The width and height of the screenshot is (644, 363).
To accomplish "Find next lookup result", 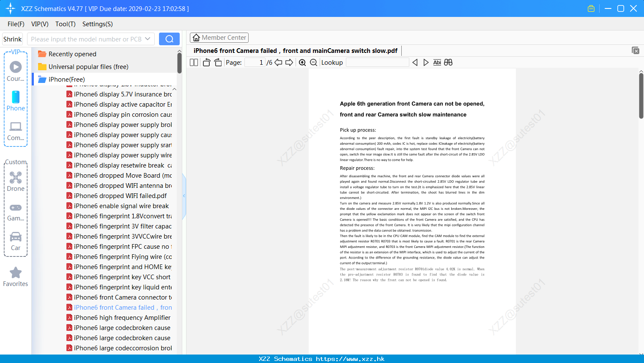I will point(426,63).
